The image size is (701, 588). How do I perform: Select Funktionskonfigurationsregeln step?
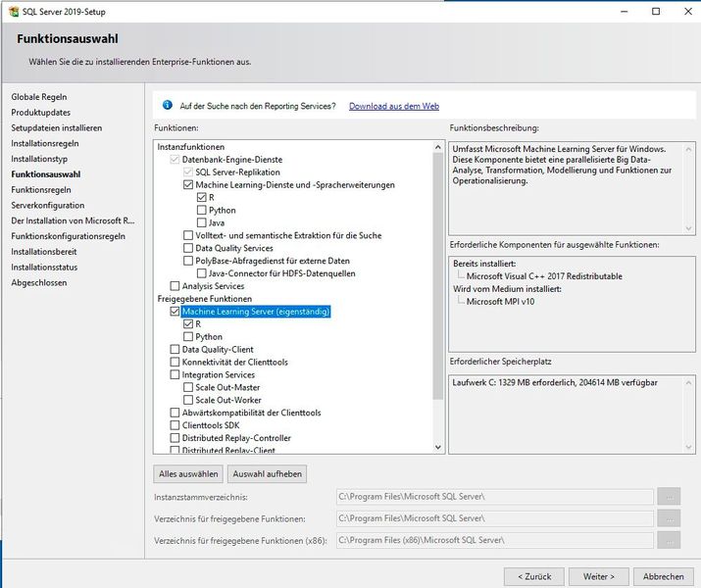pyautogui.click(x=69, y=236)
